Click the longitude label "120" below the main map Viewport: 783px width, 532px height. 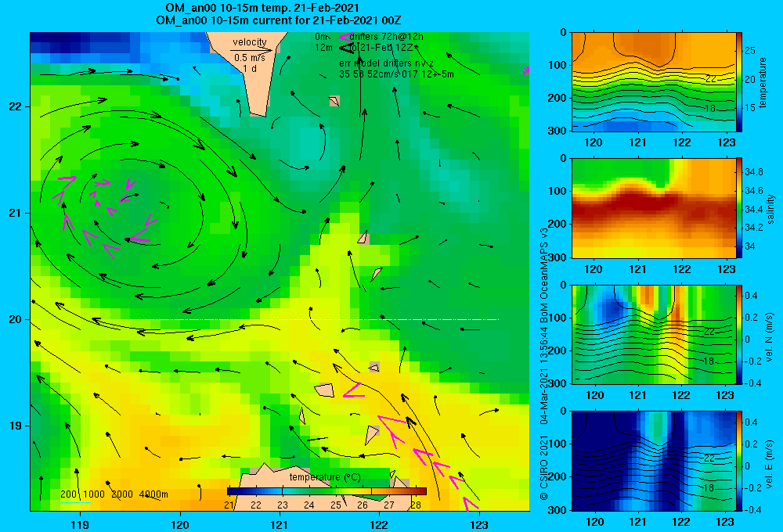click(180, 524)
